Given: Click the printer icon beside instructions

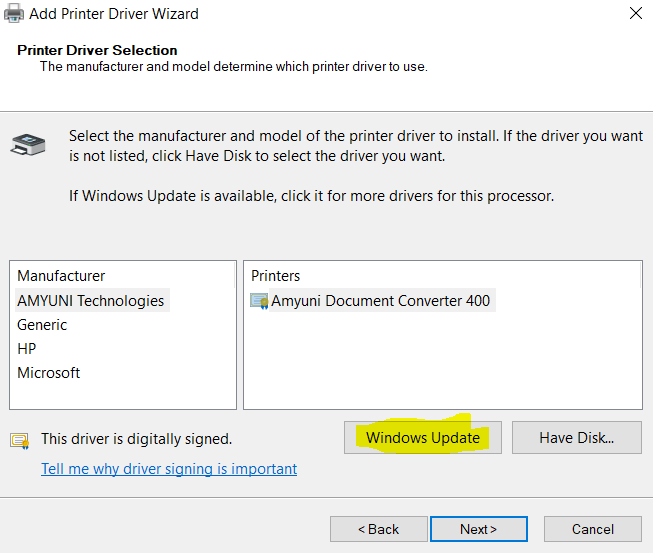Looking at the screenshot, I should 26,145.
